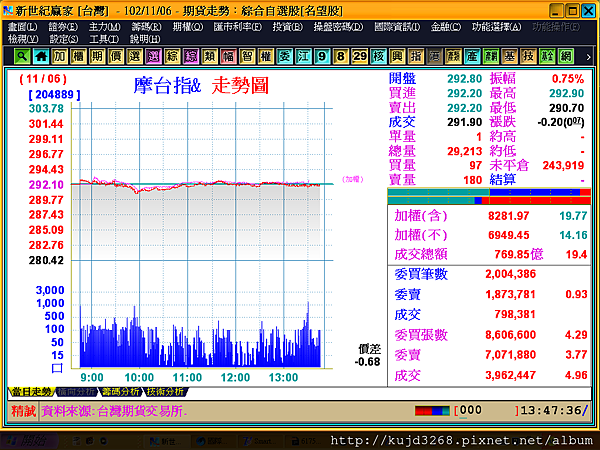This screenshot has width=600, height=450.
Task: Click the 總量 value 29,213
Action: (x=465, y=151)
